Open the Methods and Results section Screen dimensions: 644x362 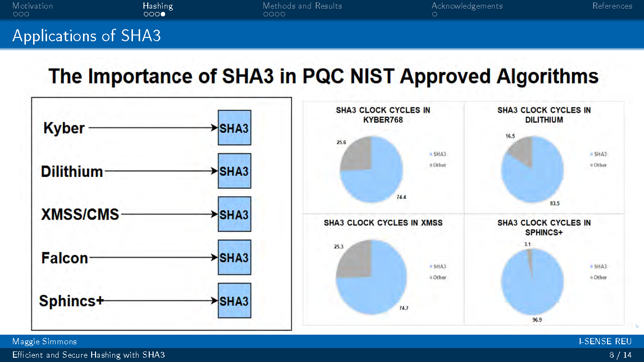pos(302,6)
